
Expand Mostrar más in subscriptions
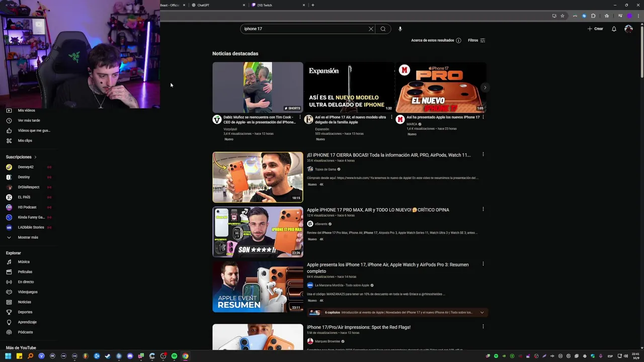coord(28,237)
